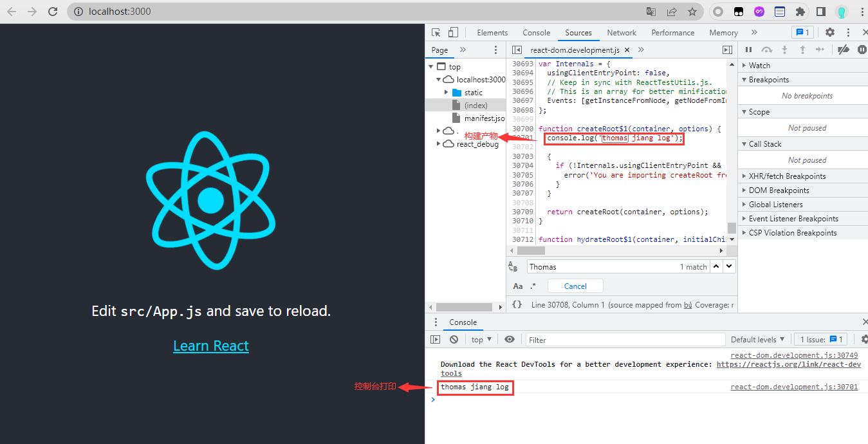Viewport: 868px width, 444px height.
Task: Toggle find-and-replace icon beside search field
Action: [513, 266]
